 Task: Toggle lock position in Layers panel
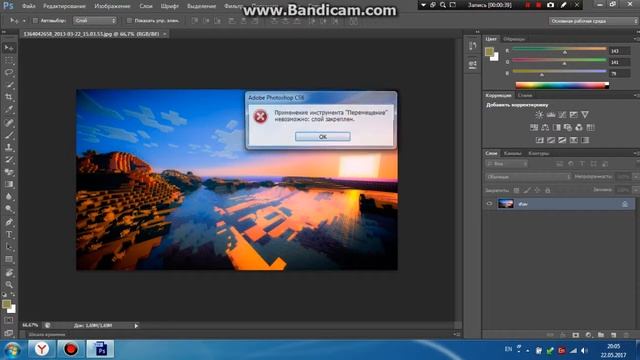pos(537,190)
